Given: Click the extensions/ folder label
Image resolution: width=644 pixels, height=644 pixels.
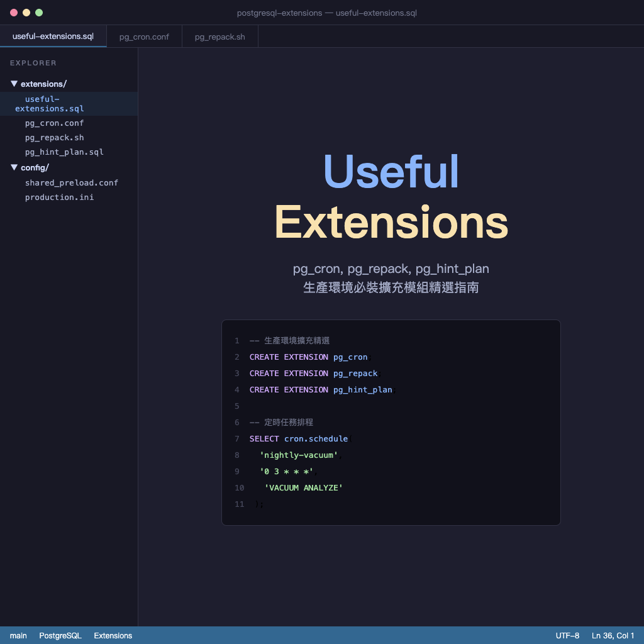Looking at the screenshot, I should (43, 84).
